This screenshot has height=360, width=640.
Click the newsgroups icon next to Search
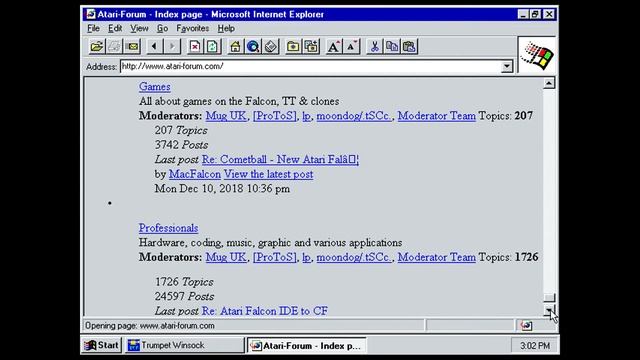271,47
